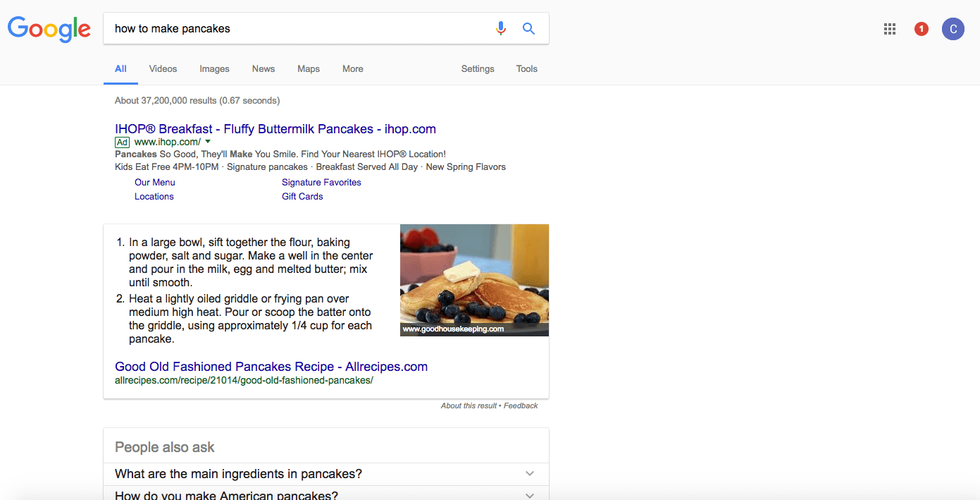Switch to the Images tab
980x500 pixels.
pyautogui.click(x=214, y=69)
